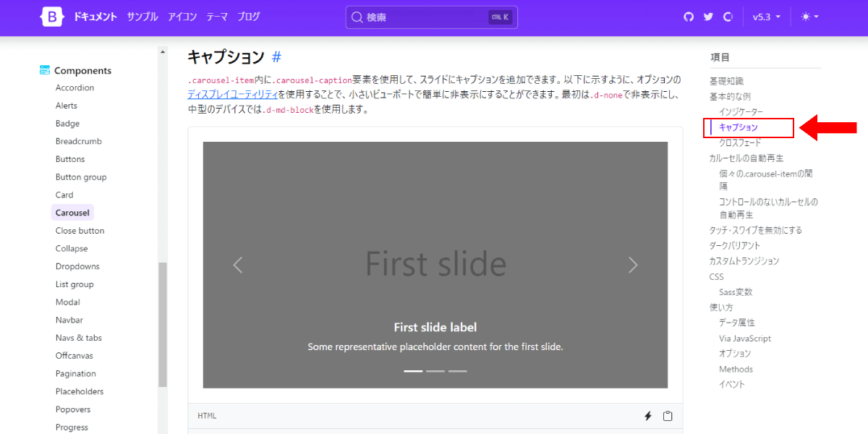Click the 検索 search field
Image resolution: width=868 pixels, height=434 pixels.
[x=431, y=17]
